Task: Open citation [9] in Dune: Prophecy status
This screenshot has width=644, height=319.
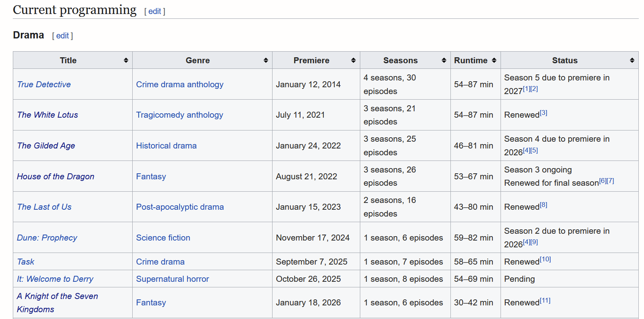Action: pyautogui.click(x=534, y=242)
